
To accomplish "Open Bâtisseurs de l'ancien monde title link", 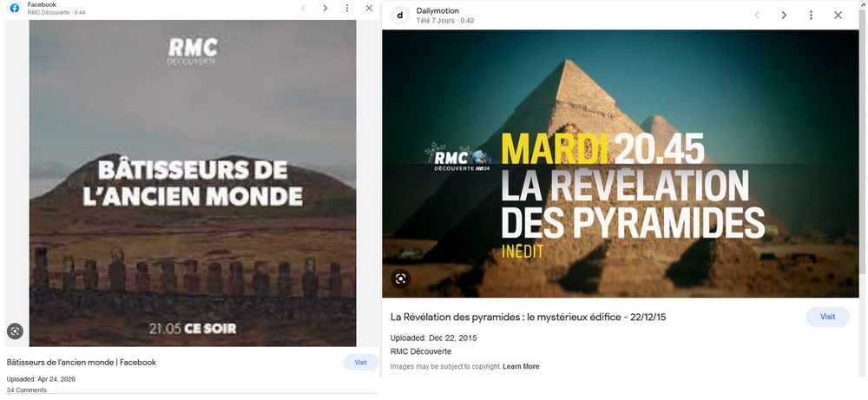I will click(82, 363).
